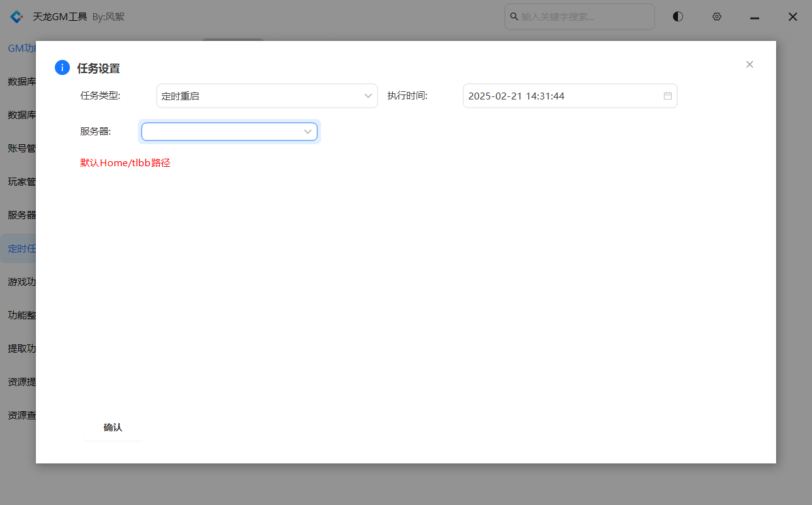This screenshot has width=812, height=505.
Task: Click the 天龙GM工具 app logo icon
Action: pos(16,17)
